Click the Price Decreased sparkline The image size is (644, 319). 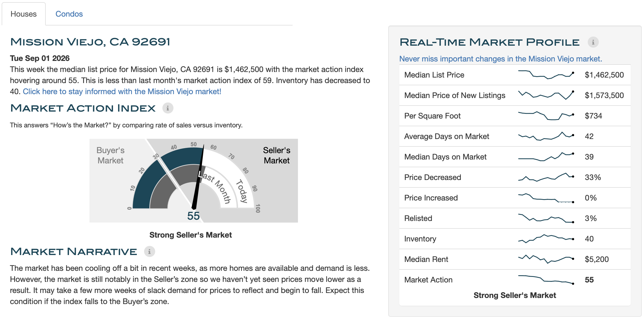click(x=546, y=177)
